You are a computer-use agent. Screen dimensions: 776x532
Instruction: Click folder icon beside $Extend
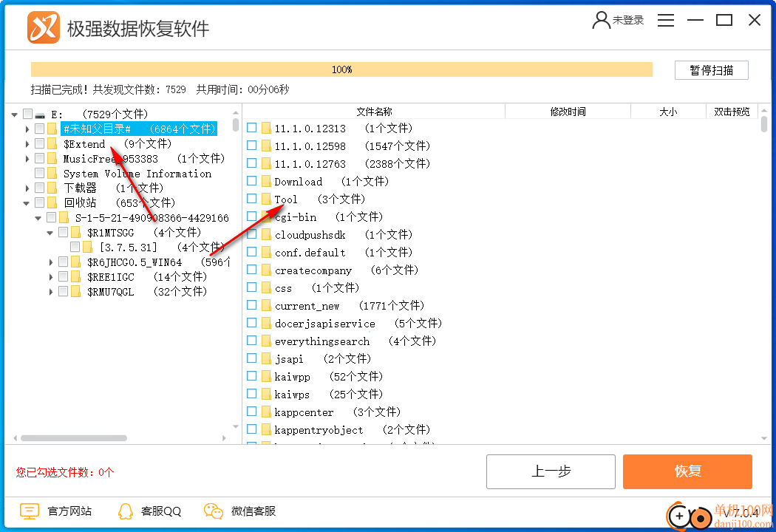[x=52, y=144]
